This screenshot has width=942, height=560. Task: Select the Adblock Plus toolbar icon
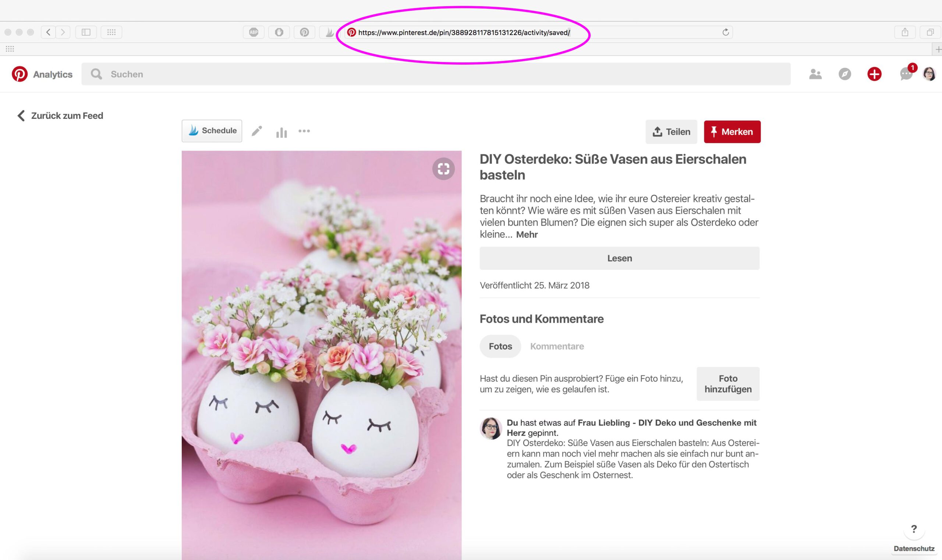(x=253, y=32)
